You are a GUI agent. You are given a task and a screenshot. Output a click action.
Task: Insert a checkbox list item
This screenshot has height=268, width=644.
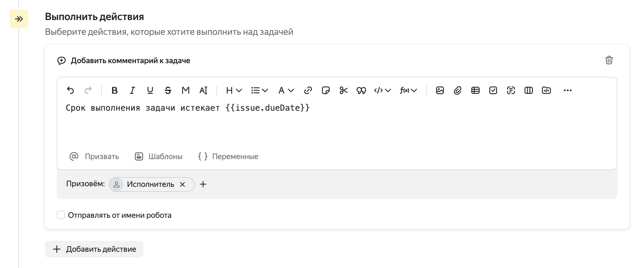tap(493, 90)
